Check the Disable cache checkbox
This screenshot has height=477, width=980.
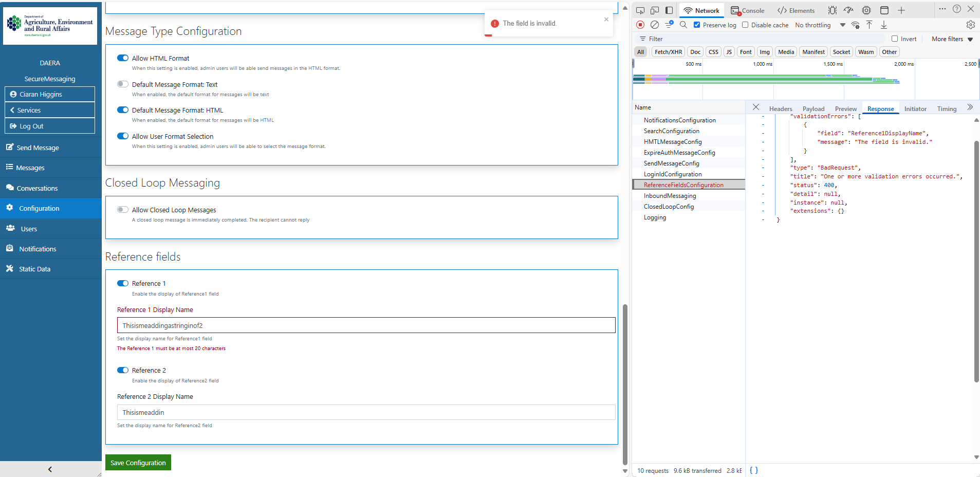click(745, 25)
